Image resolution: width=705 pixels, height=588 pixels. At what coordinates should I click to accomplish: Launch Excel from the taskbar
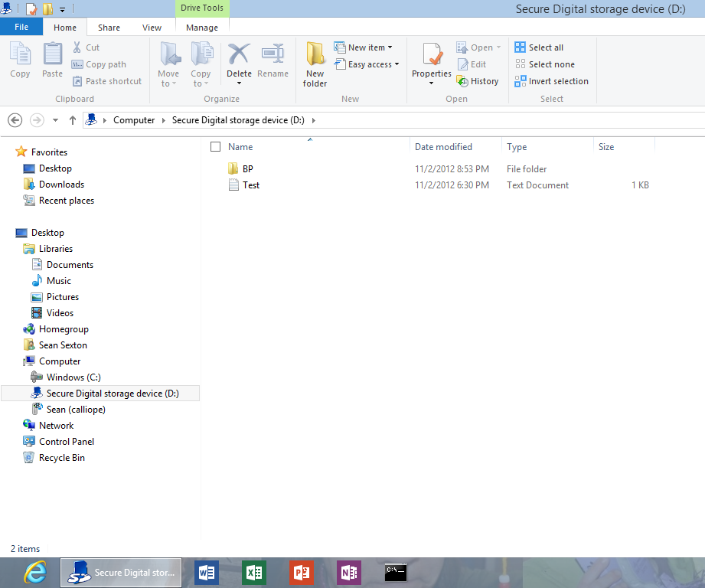click(x=253, y=572)
